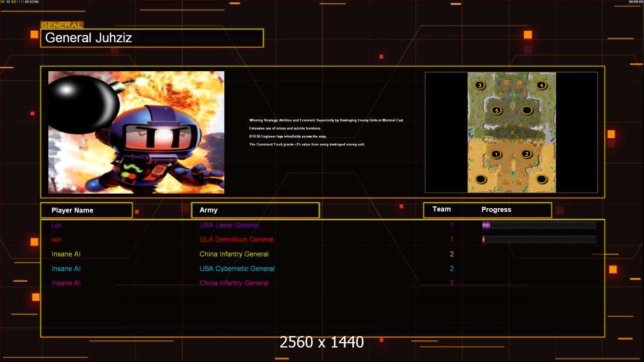The width and height of the screenshot is (644, 362).
Task: Click 'The Command Truck grants' text line
Action: point(307,144)
